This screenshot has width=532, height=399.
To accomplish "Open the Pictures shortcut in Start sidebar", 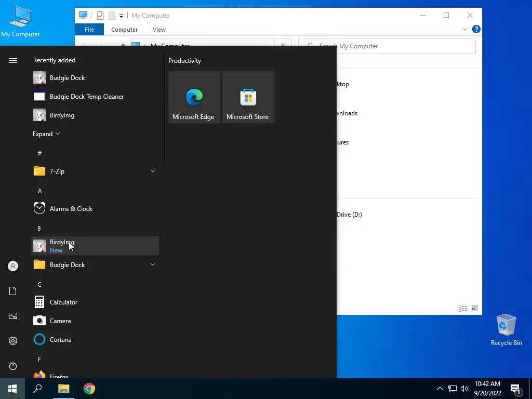I will tap(13, 316).
